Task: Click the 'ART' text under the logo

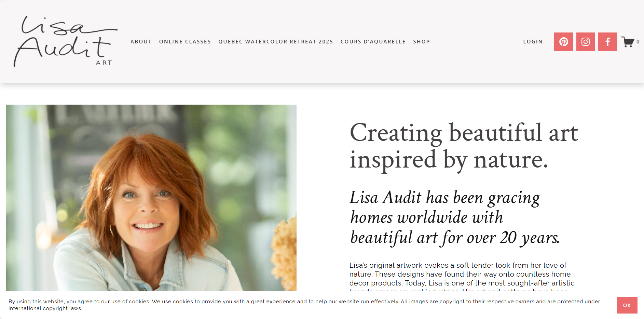Action: [104, 63]
